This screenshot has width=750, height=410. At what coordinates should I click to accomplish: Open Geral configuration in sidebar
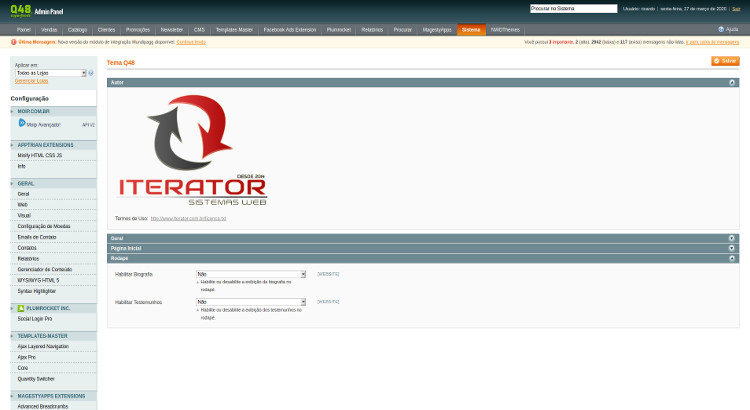tap(23, 194)
